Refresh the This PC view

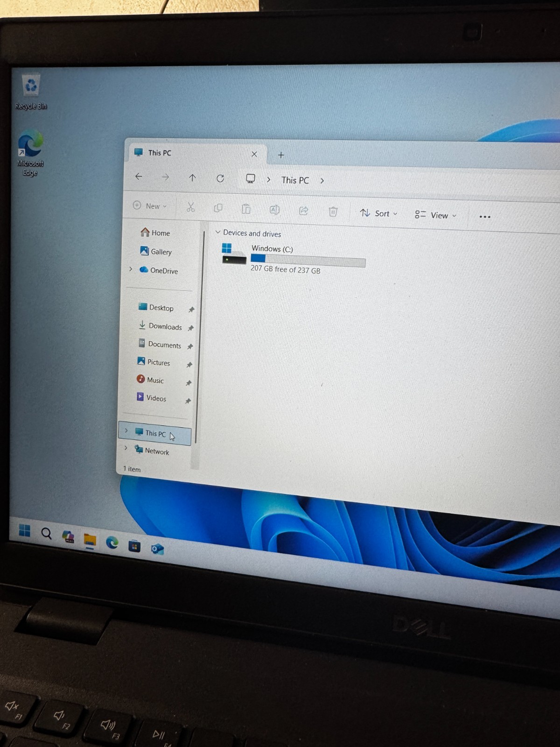pos(220,178)
